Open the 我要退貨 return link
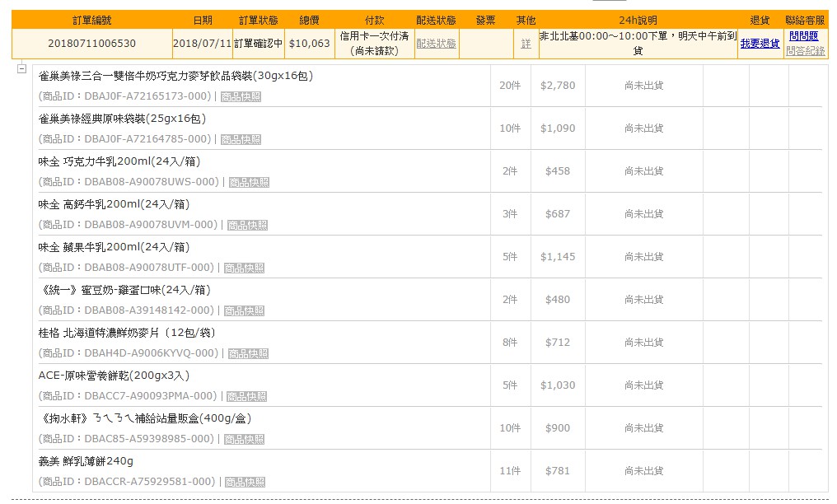The height and width of the screenshot is (504, 837). [760, 43]
